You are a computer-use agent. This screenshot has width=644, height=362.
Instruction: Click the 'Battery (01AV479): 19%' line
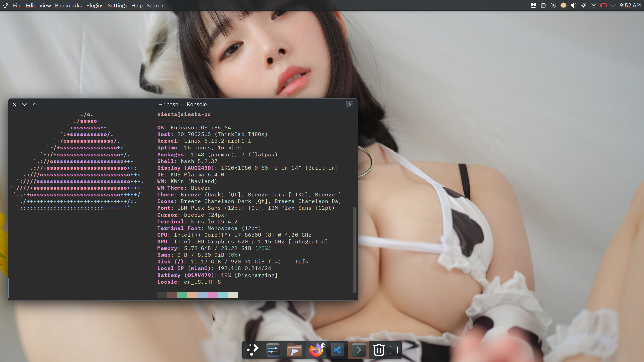[x=217, y=275]
